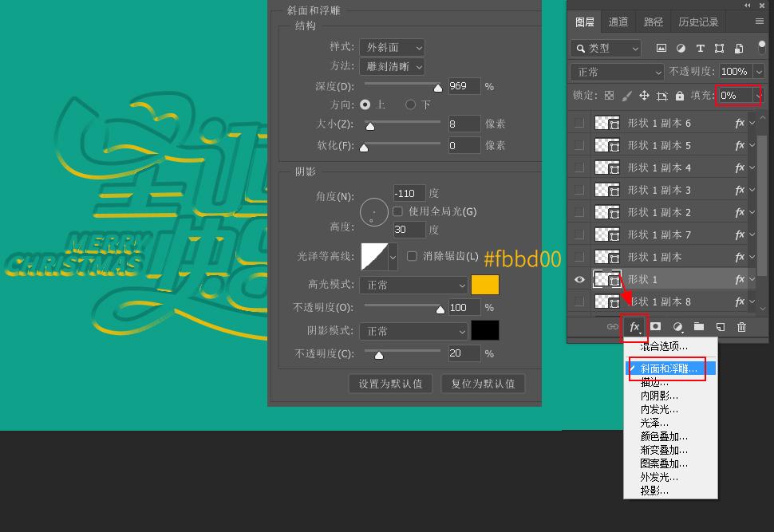This screenshot has height=532, width=774.
Task: Choose 斜面和浮雕 from fx menu
Action: 670,368
